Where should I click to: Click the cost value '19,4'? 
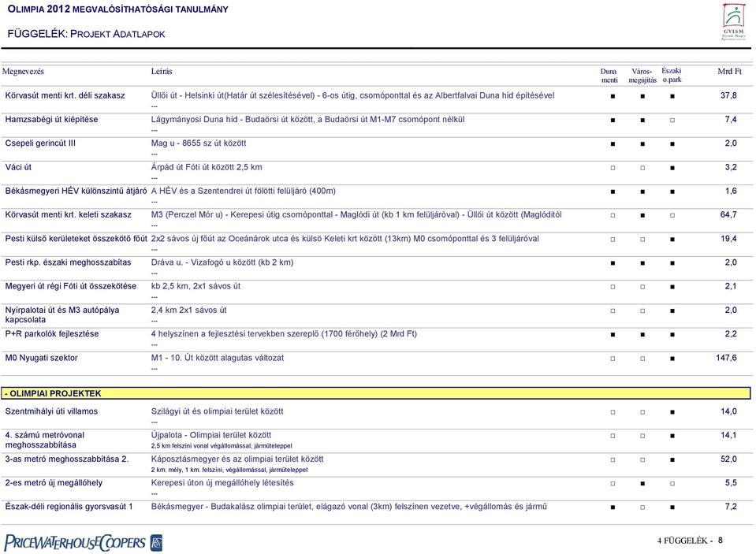click(728, 239)
